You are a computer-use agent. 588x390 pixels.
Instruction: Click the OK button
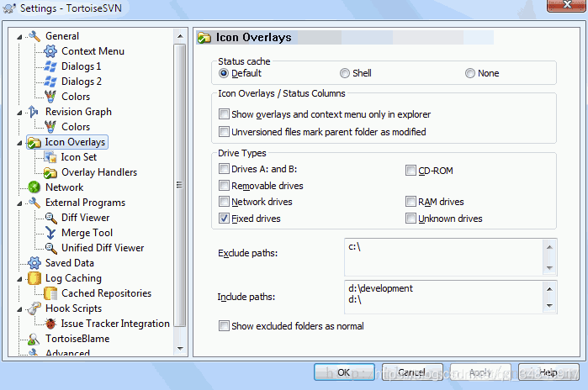coord(344,372)
